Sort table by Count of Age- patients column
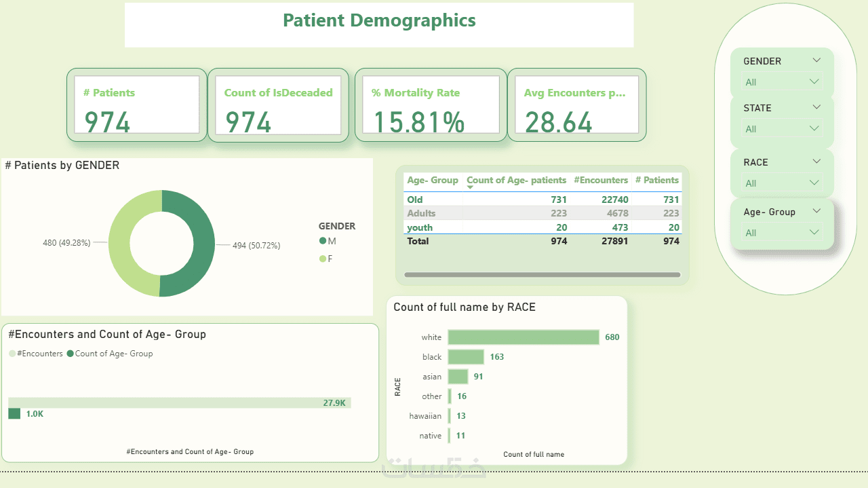 pos(516,181)
